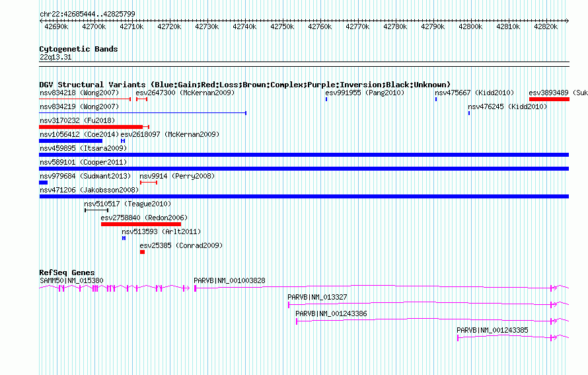588x375 pixels.
Task: Open the nsv979684 (Sudmant2013) variant label
Action: point(85,176)
